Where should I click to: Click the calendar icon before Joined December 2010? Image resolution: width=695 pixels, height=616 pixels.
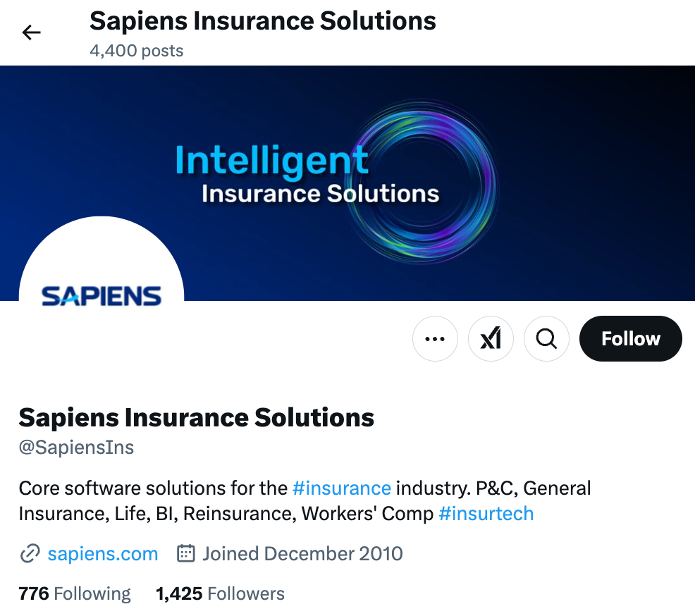[185, 554]
